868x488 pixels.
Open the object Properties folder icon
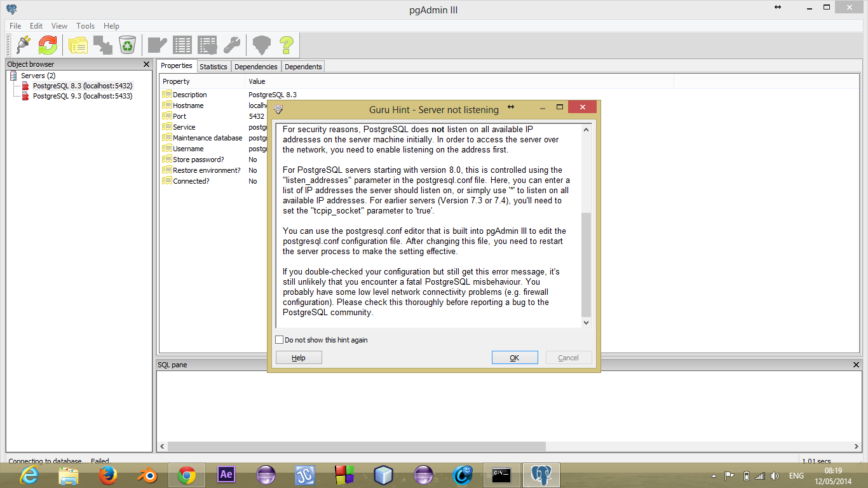78,45
